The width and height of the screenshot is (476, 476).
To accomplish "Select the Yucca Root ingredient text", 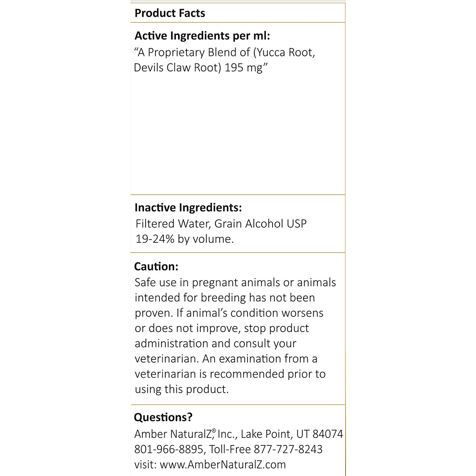I will click(288, 52).
